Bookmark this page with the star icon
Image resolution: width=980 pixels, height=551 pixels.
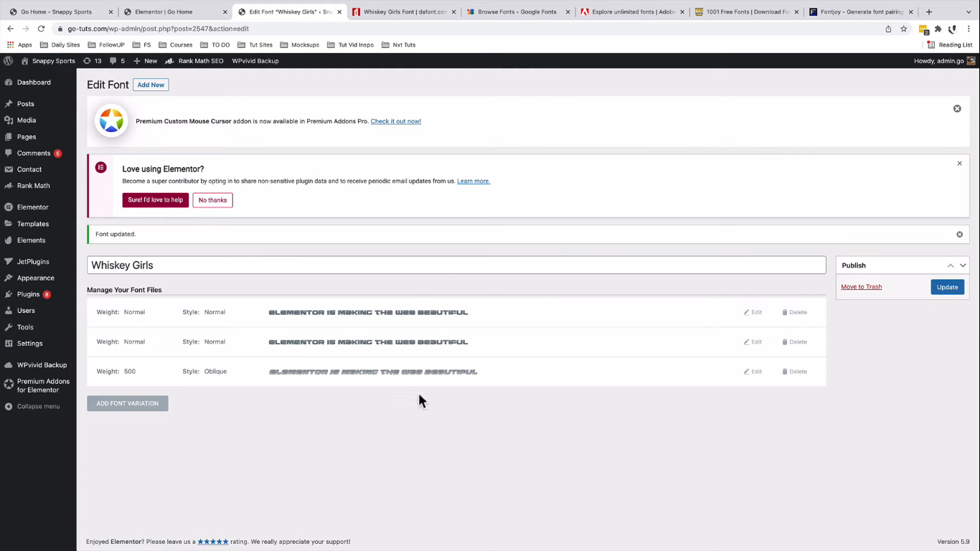tap(903, 29)
